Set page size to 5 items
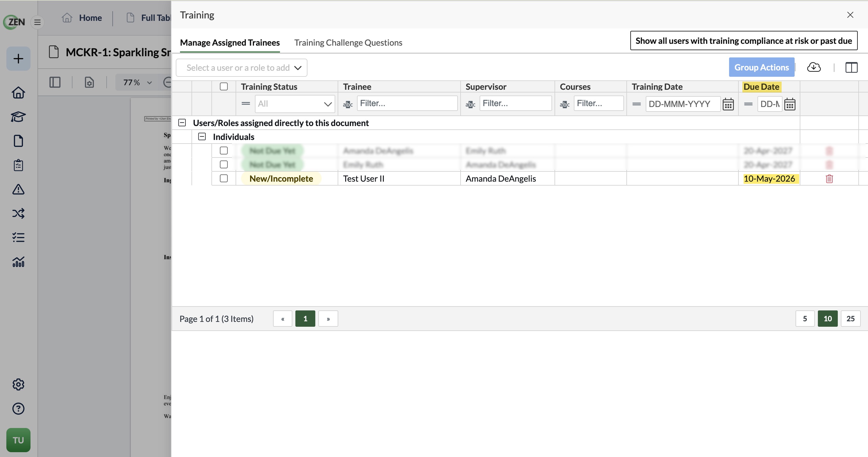Image resolution: width=868 pixels, height=457 pixels. (x=805, y=319)
